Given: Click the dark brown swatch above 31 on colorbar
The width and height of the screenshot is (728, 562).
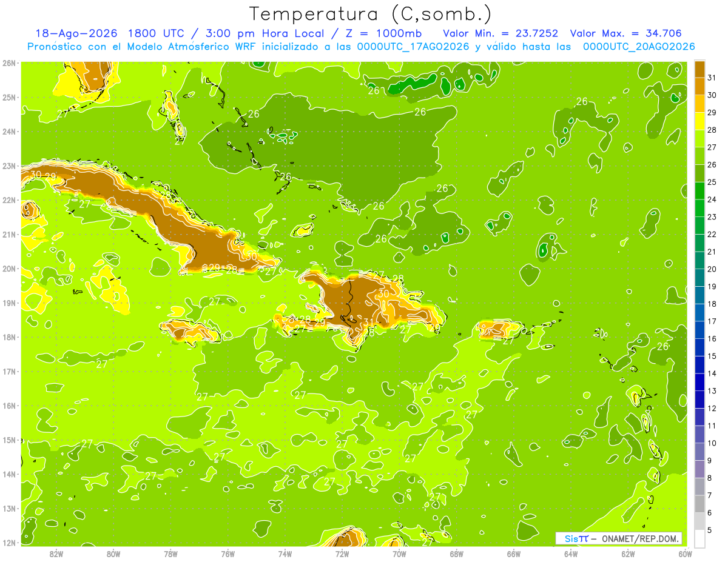Looking at the screenshot, I should (x=699, y=69).
